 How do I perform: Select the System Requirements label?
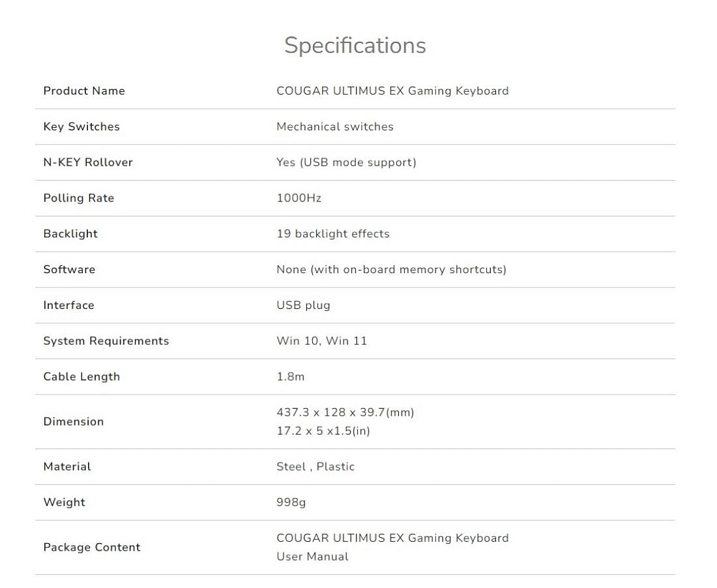pos(106,341)
